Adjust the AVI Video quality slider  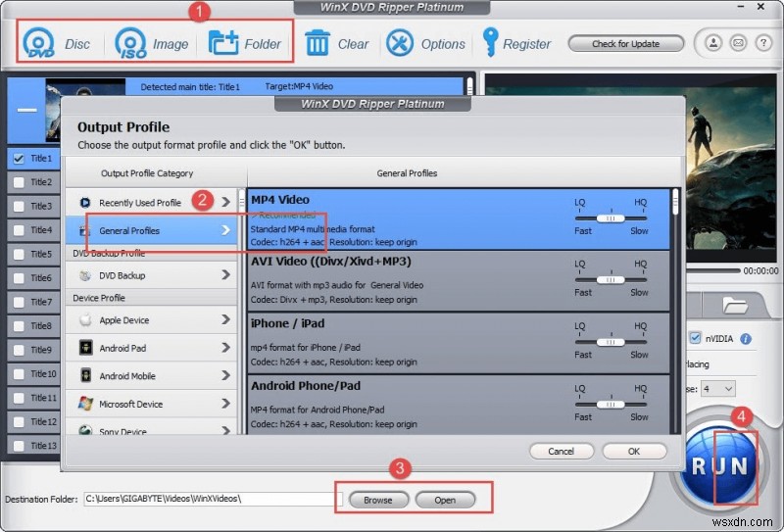611,280
